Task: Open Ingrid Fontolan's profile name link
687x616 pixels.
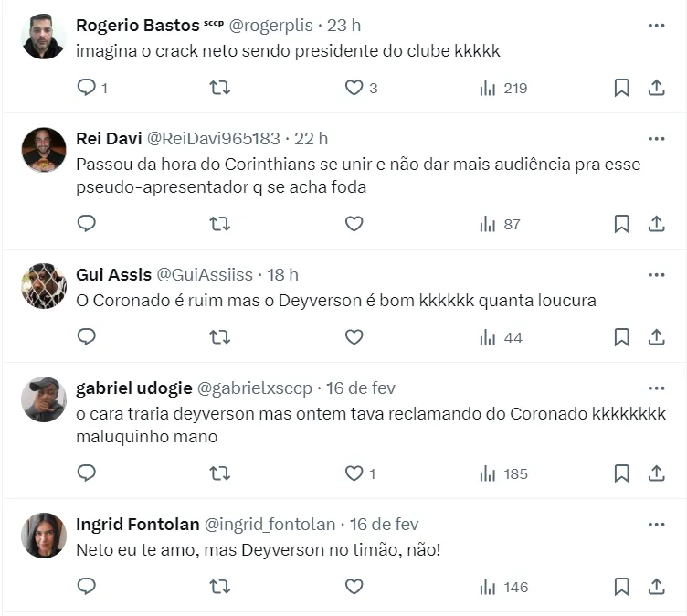Action: click(x=137, y=524)
